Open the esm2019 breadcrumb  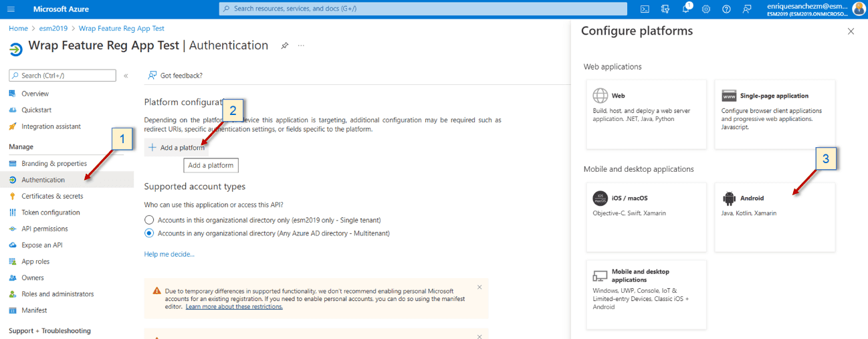(x=55, y=29)
